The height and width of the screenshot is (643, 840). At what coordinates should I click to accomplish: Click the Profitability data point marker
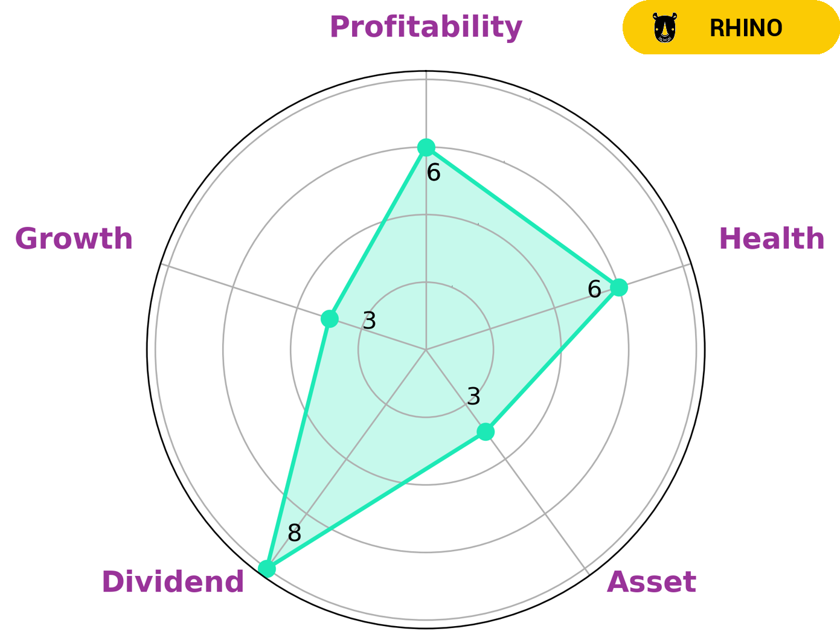[x=426, y=147]
